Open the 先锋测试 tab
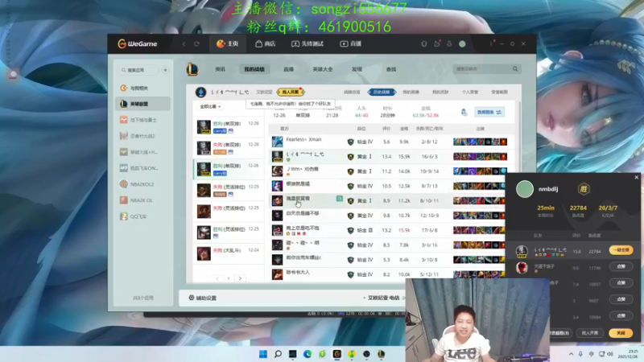The width and height of the screenshot is (644, 362). coord(308,43)
